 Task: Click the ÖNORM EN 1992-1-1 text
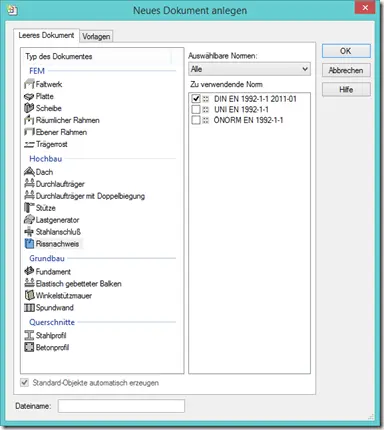coord(248,120)
